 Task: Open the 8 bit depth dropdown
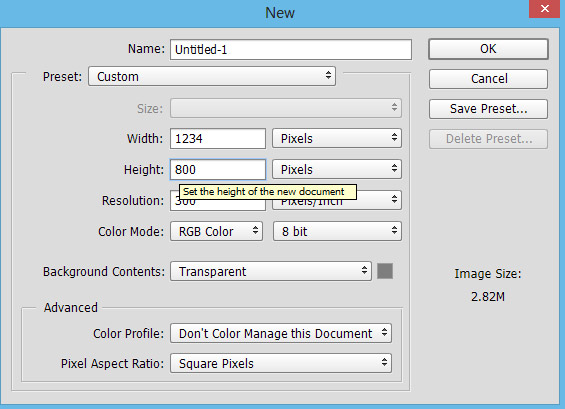tap(337, 231)
